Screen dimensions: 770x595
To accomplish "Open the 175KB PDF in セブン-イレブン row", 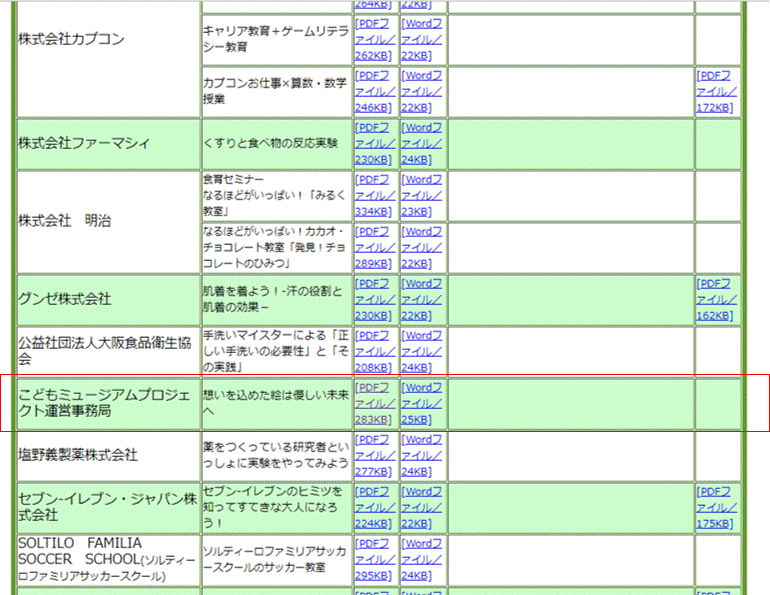I will (716, 508).
